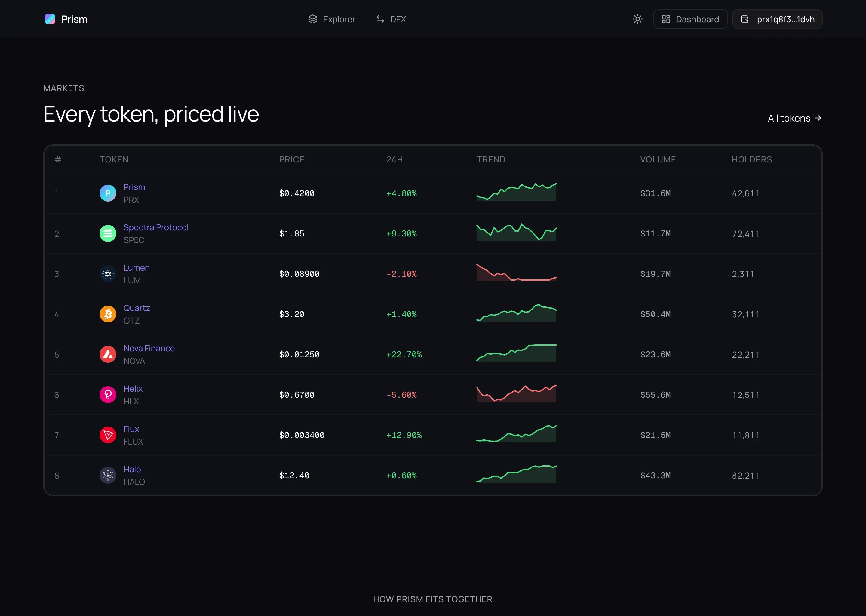Click the volume $55.6M

[x=655, y=395]
